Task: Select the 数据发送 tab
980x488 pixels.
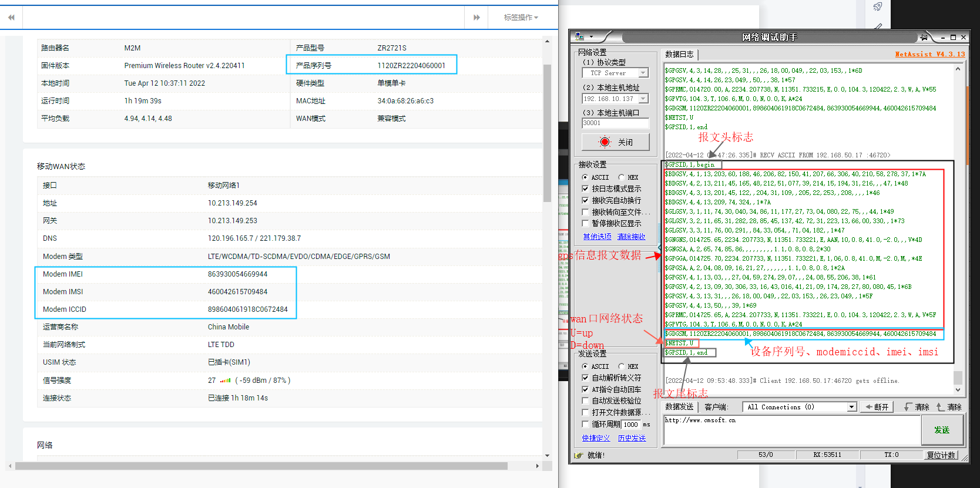Action: click(679, 407)
